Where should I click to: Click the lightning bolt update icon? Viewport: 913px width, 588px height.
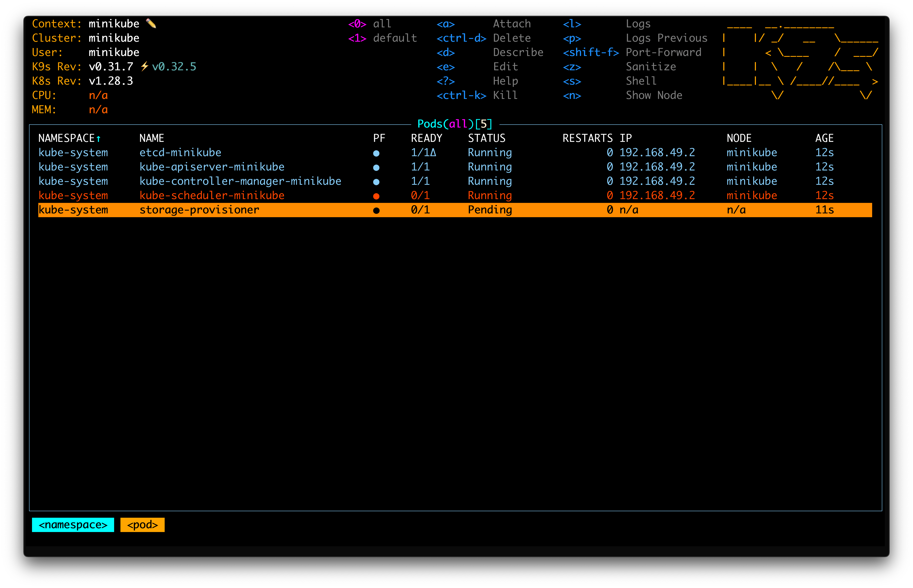144,67
